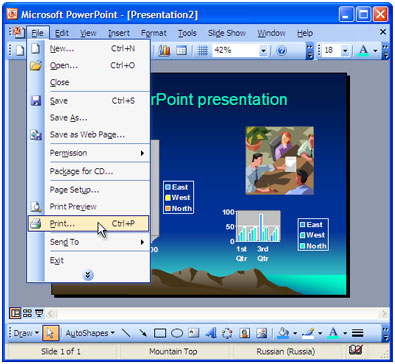Open Microsoft PowerPoint Help question mark icon
This screenshot has height=364, width=395.
pos(282,51)
